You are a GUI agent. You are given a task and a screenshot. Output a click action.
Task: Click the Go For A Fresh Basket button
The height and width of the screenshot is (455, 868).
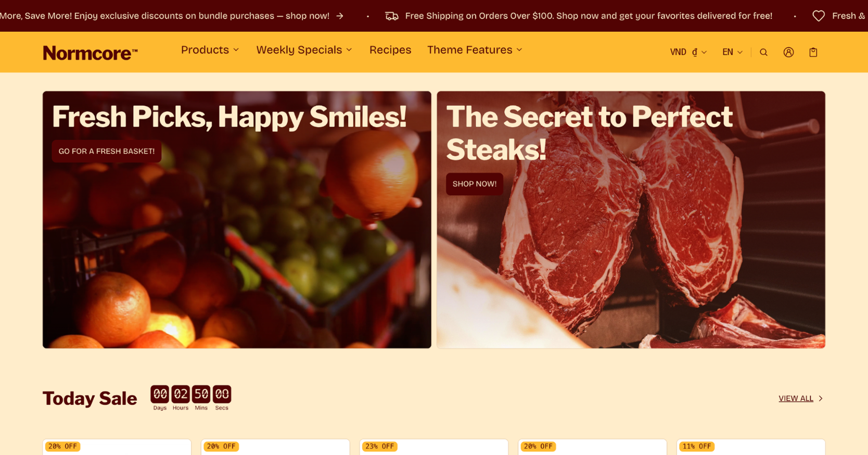click(x=107, y=151)
